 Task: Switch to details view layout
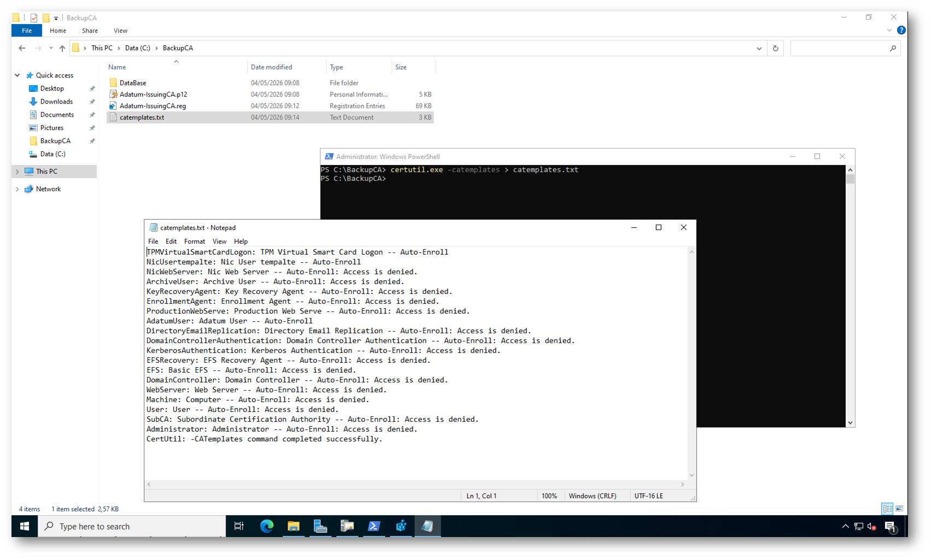(x=887, y=509)
